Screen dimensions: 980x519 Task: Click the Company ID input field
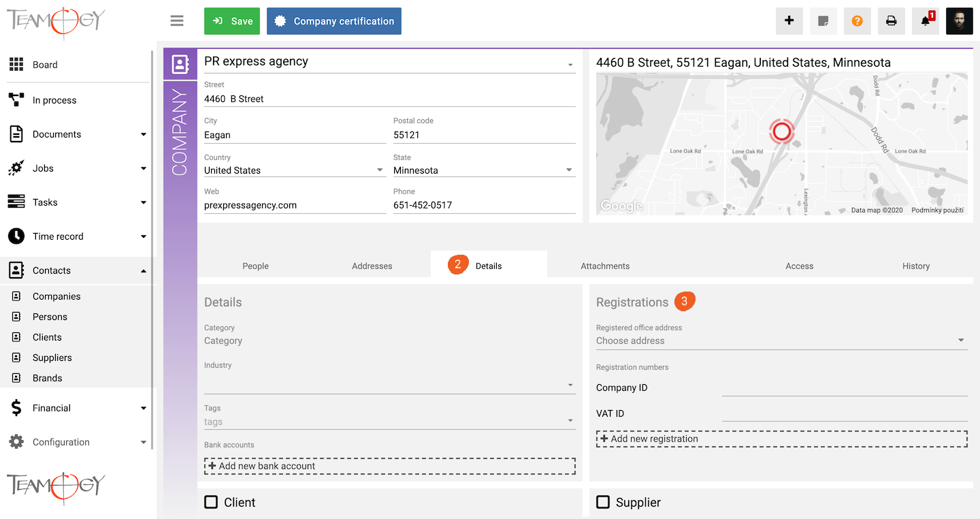pyautogui.click(x=845, y=388)
